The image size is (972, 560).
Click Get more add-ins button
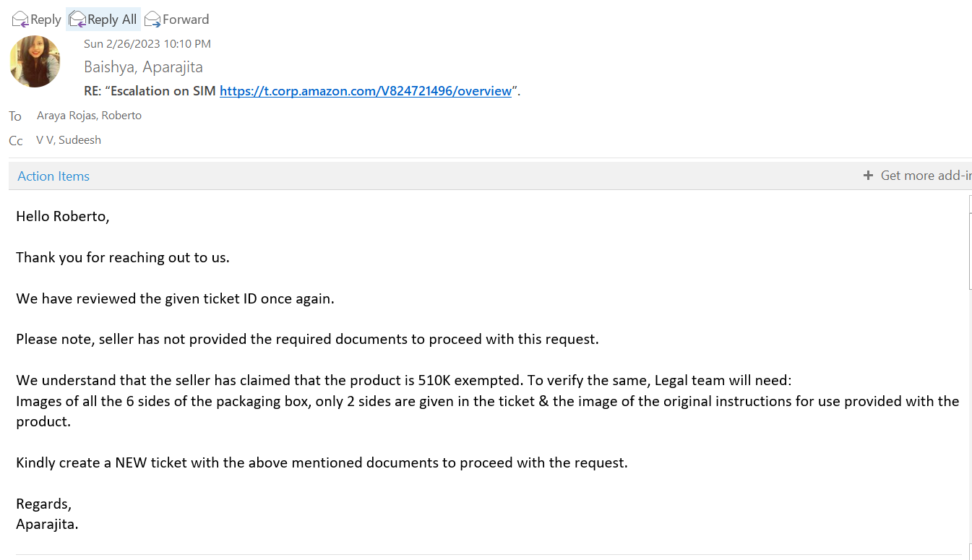(918, 176)
